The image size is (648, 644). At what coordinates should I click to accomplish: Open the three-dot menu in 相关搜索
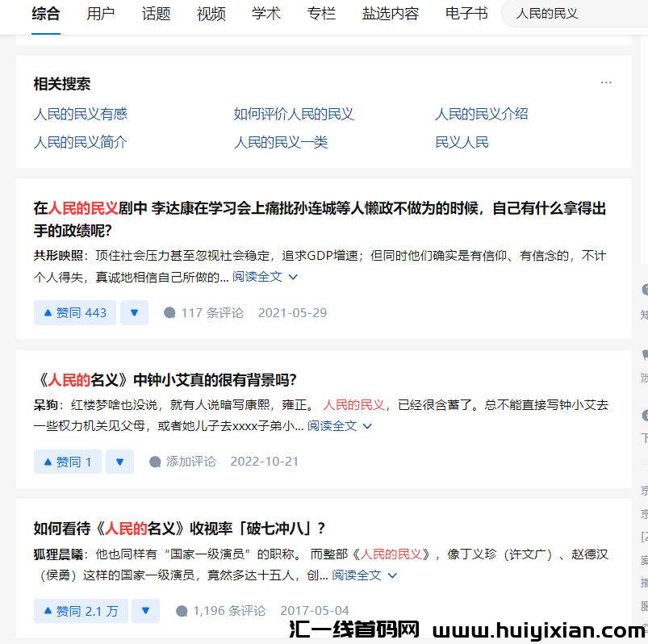(x=606, y=82)
